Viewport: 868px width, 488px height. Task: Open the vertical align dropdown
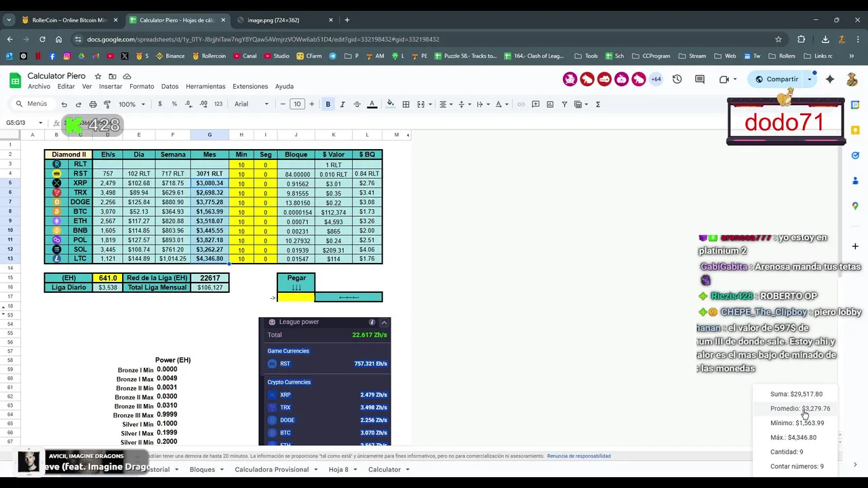[x=464, y=104]
